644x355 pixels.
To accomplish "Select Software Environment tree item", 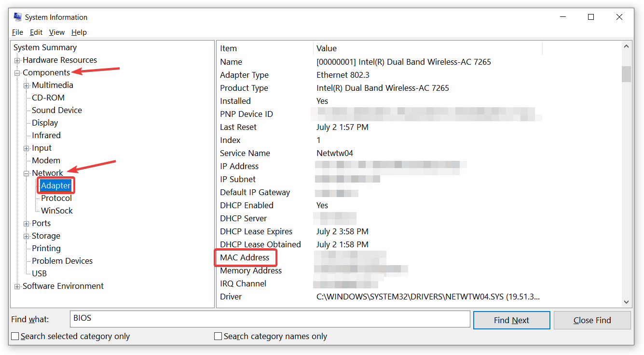I will click(x=63, y=286).
